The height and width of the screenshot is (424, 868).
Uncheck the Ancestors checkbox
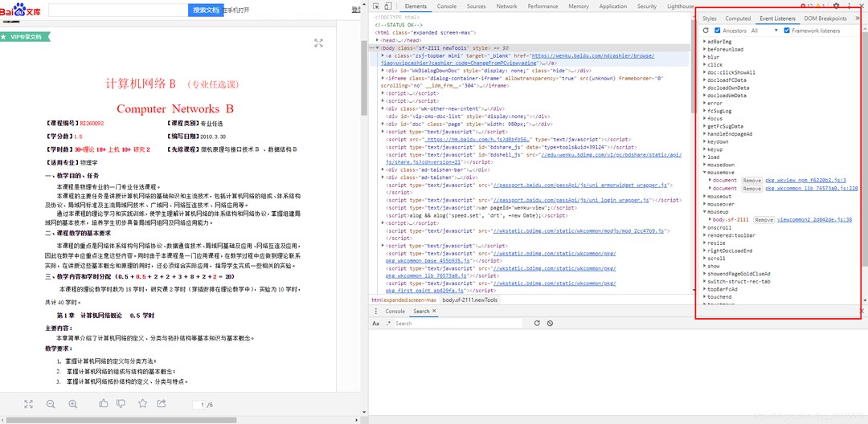pyautogui.click(x=718, y=31)
